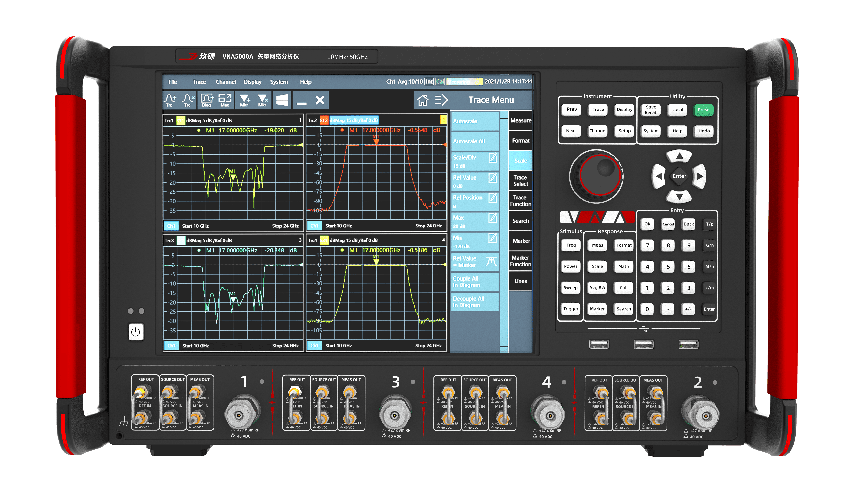Viewport: 868px width, 488px height.
Task: Open the Max 30 dB value editor
Action: pyautogui.click(x=493, y=218)
